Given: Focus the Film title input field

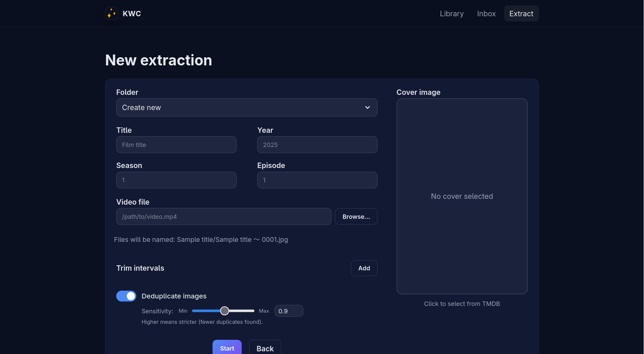Looking at the screenshot, I should 176,145.
